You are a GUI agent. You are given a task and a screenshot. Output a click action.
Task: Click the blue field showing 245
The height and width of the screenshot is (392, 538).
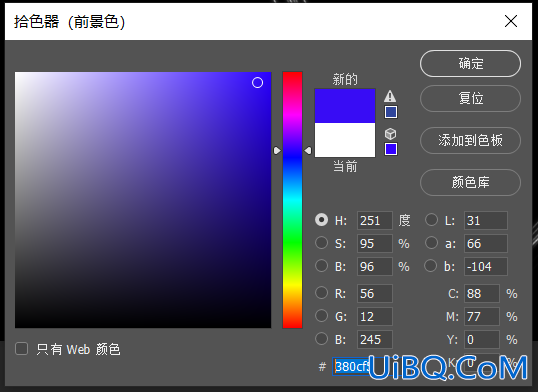point(375,339)
